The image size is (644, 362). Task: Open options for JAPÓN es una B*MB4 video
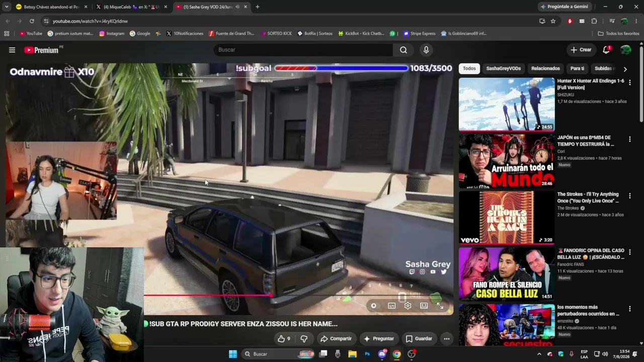(x=629, y=139)
